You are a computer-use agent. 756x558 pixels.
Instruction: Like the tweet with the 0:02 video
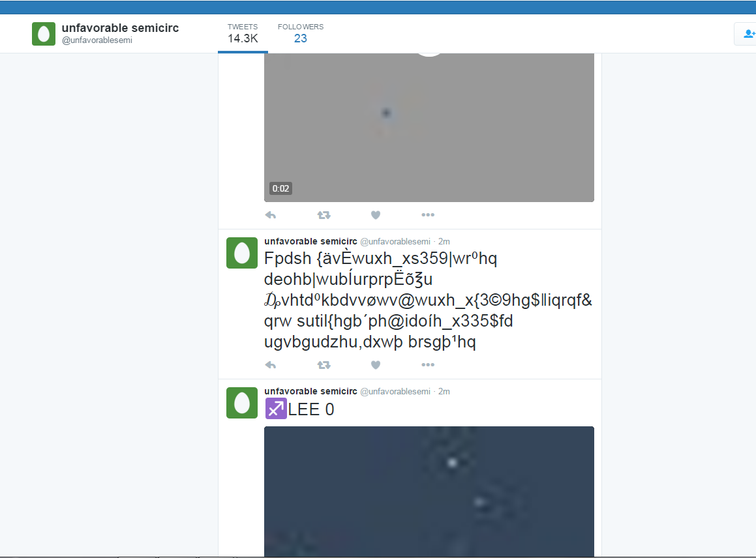pos(376,215)
